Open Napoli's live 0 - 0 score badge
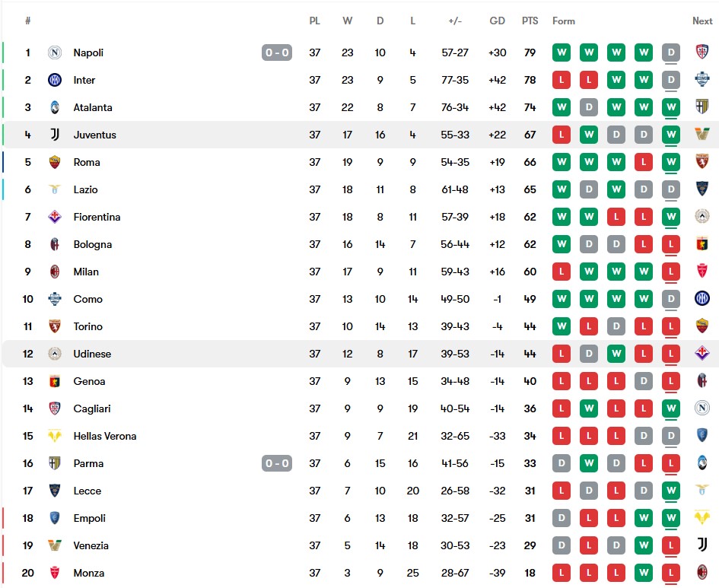This screenshot has height=588, width=719. tap(277, 52)
